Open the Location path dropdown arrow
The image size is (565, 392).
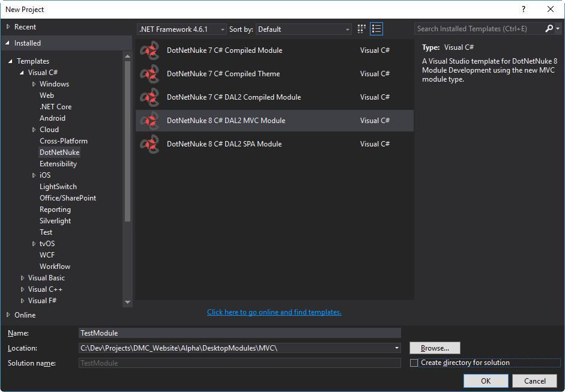click(x=397, y=348)
